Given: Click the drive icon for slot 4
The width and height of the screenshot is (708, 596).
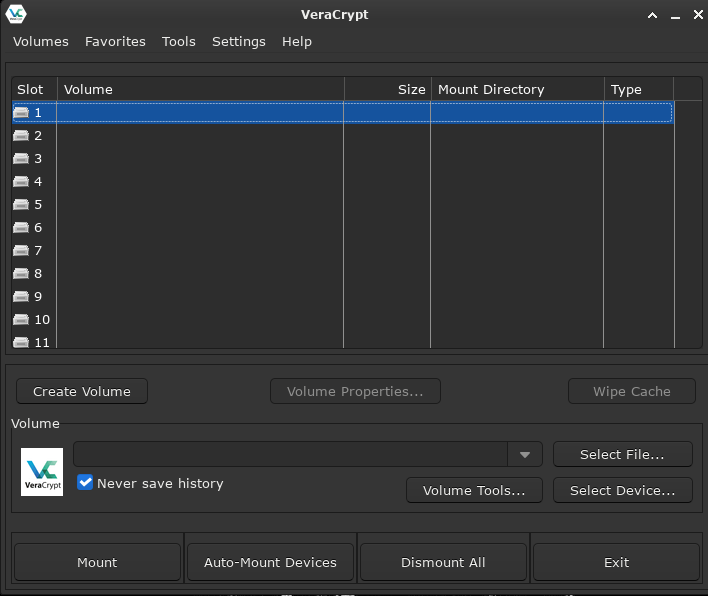Looking at the screenshot, I should [x=21, y=182].
